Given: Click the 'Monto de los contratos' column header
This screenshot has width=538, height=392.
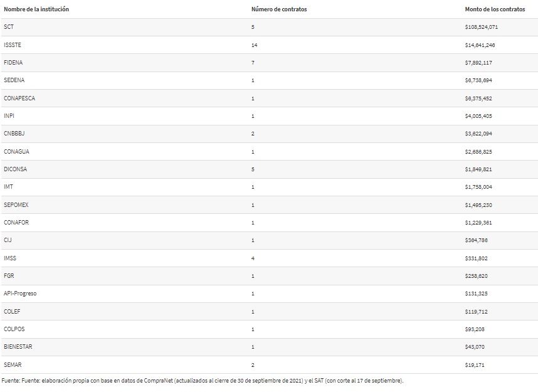Looking at the screenshot, I should click(x=495, y=9).
